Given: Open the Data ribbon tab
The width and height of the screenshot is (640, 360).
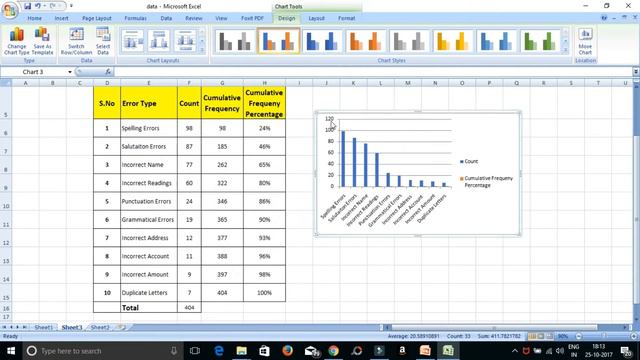Looking at the screenshot, I should tap(166, 18).
